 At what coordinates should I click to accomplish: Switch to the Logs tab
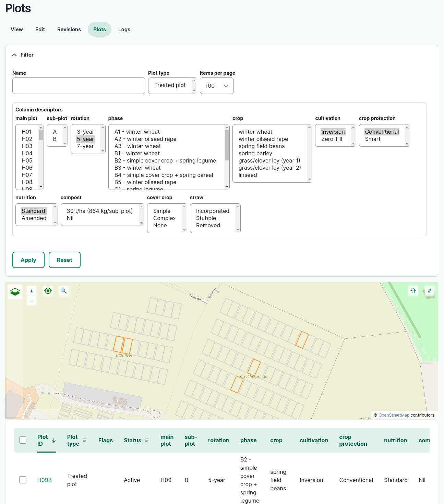click(124, 29)
